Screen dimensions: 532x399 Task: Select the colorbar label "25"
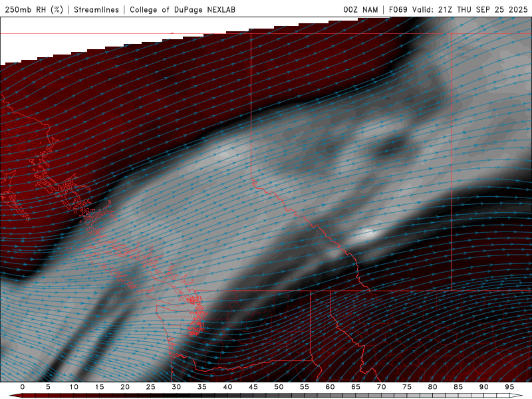click(x=151, y=387)
